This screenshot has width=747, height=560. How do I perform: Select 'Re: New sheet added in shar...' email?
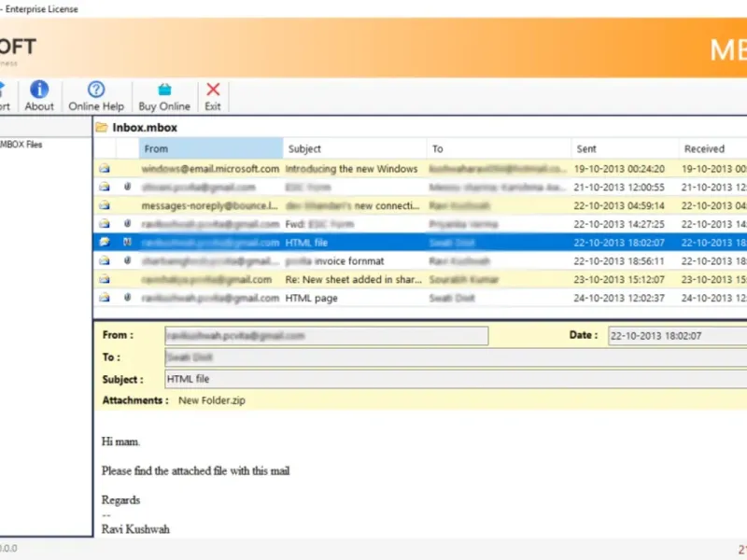(x=354, y=279)
